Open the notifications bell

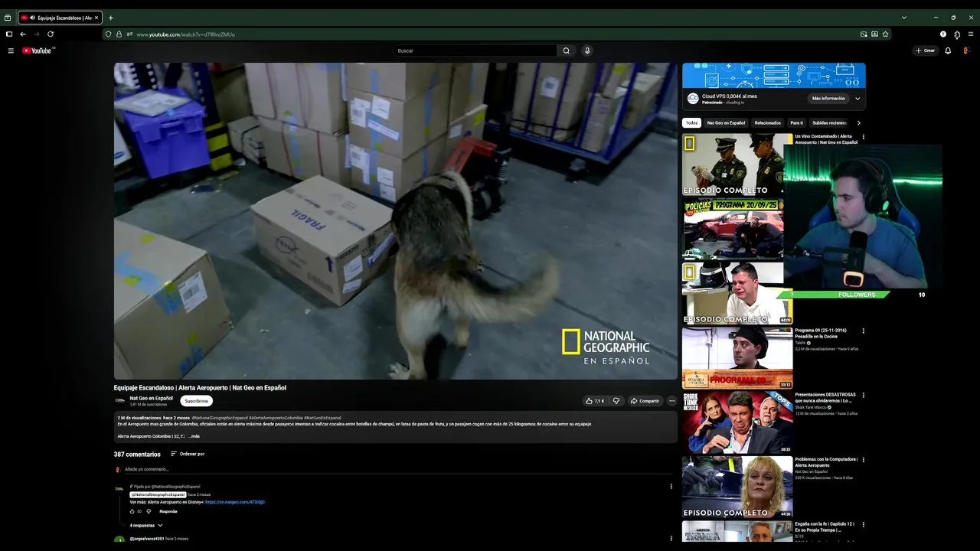pyautogui.click(x=948, y=51)
